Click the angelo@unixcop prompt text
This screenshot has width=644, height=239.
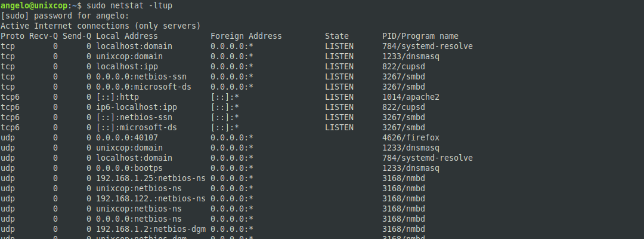tap(33, 6)
